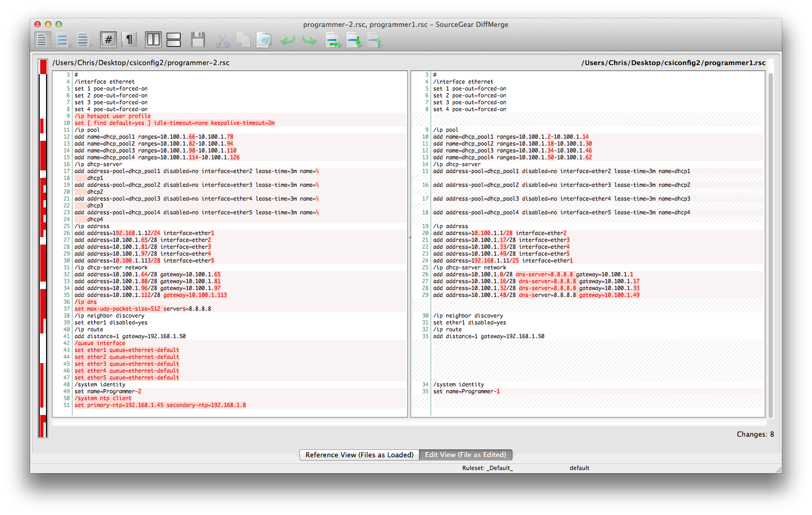812x515 pixels.
Task: Click '/ip hotspot user profile' line in left pane
Action: [x=113, y=116]
